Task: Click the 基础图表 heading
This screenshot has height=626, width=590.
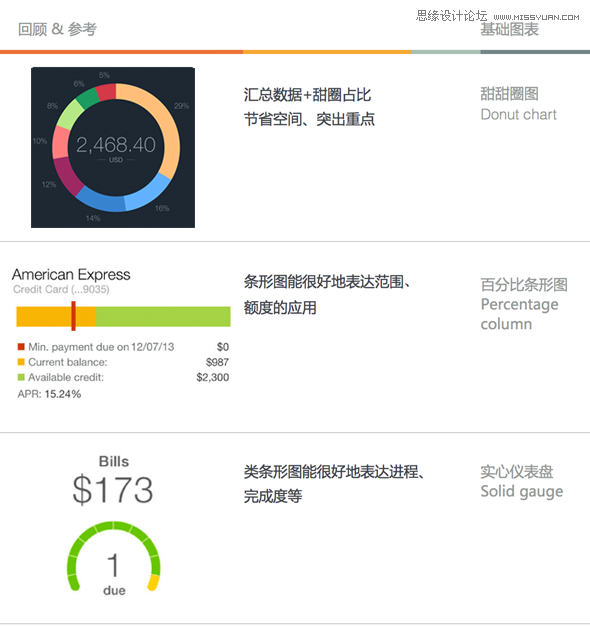Action: point(509,29)
